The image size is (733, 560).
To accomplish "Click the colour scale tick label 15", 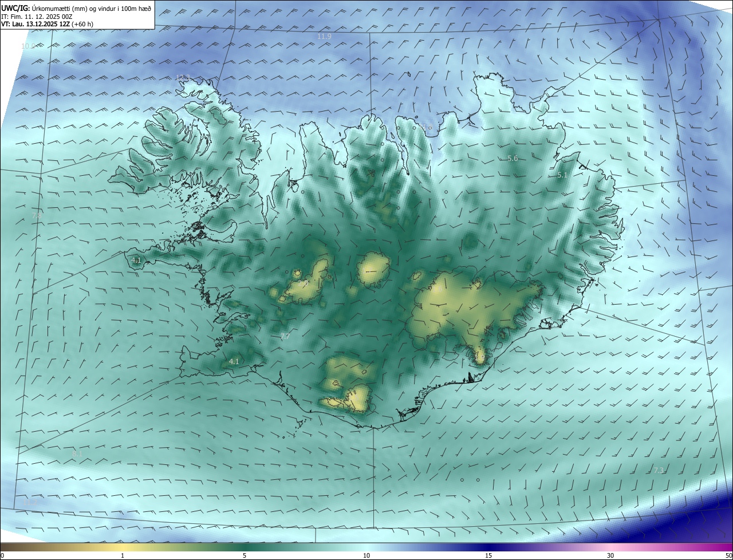I will tap(488, 555).
